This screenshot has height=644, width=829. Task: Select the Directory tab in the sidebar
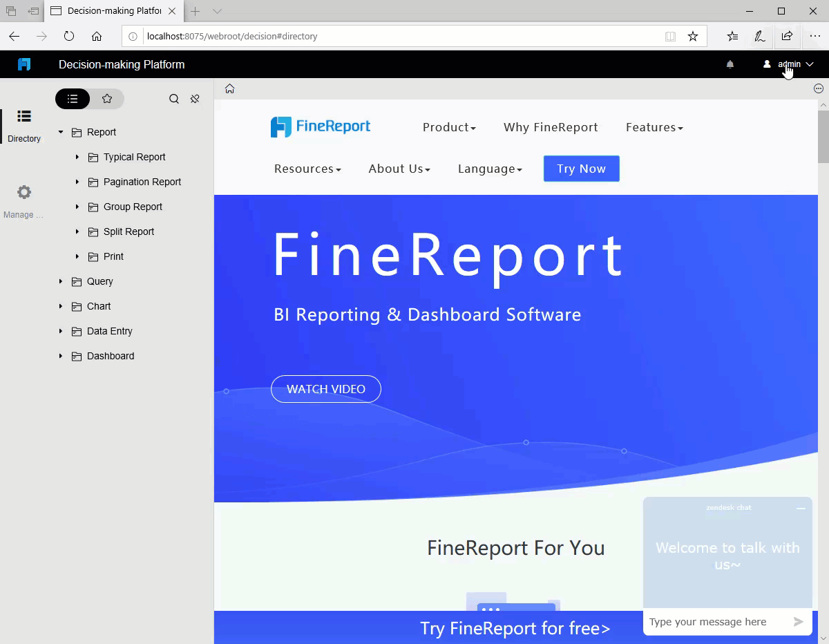click(x=23, y=124)
